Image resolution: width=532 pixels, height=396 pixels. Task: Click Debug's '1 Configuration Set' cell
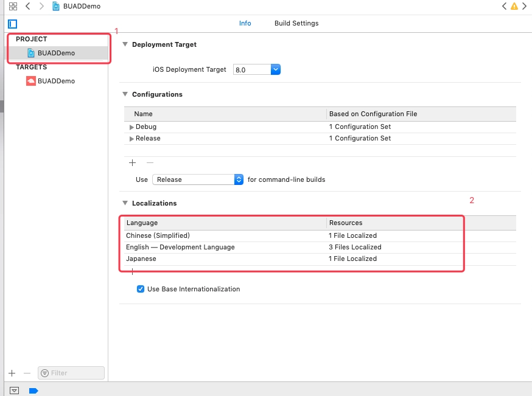coord(360,127)
